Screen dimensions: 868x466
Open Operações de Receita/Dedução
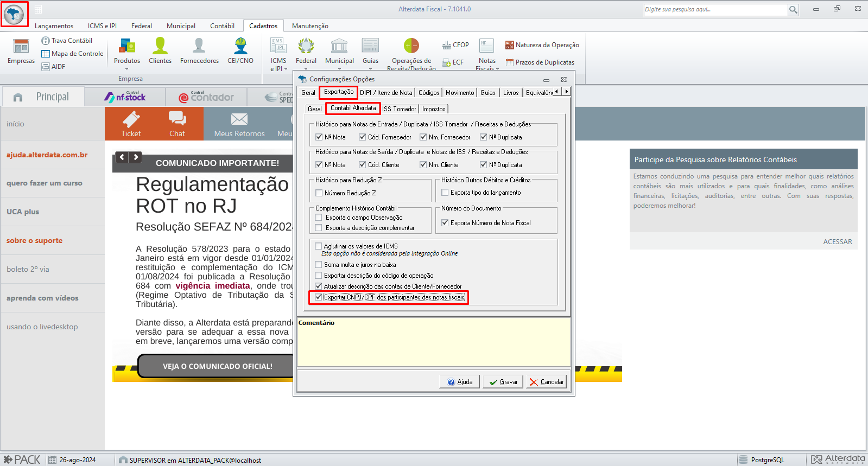(x=411, y=54)
